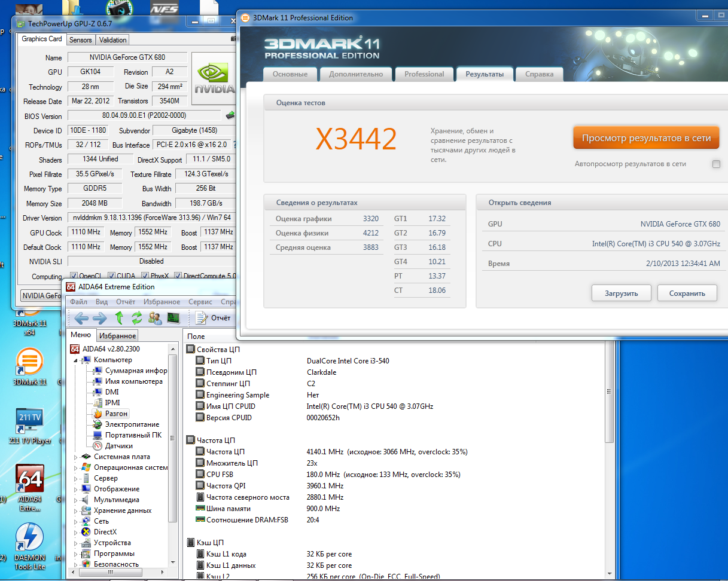The height and width of the screenshot is (581, 728).
Task: Open Избранное menu in AIDA64 menu bar
Action: [x=162, y=302]
